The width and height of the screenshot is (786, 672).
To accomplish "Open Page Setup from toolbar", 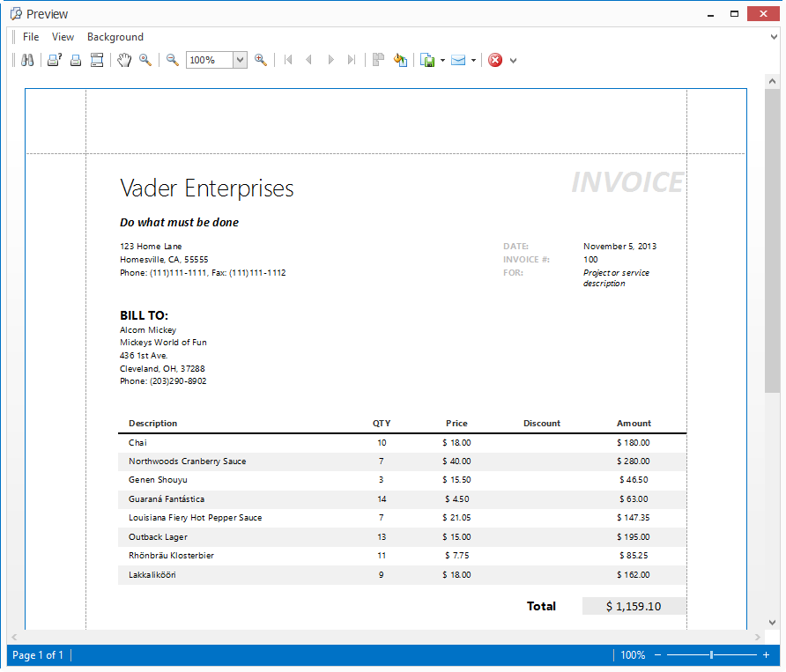I will point(97,60).
